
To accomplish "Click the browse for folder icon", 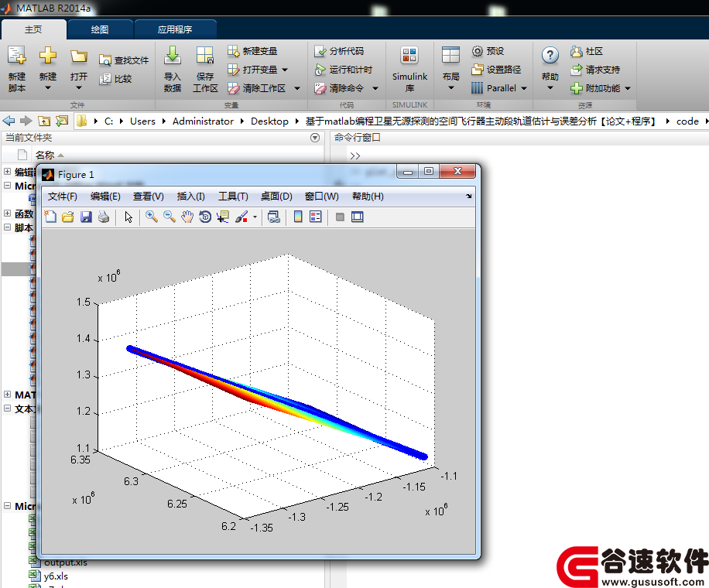I will pos(61,121).
